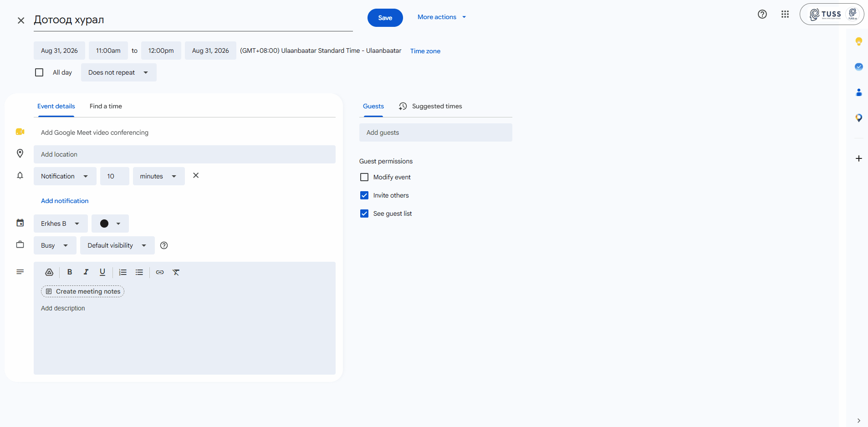Check the Modify event permission
This screenshot has height=427, width=868.
coord(364,177)
